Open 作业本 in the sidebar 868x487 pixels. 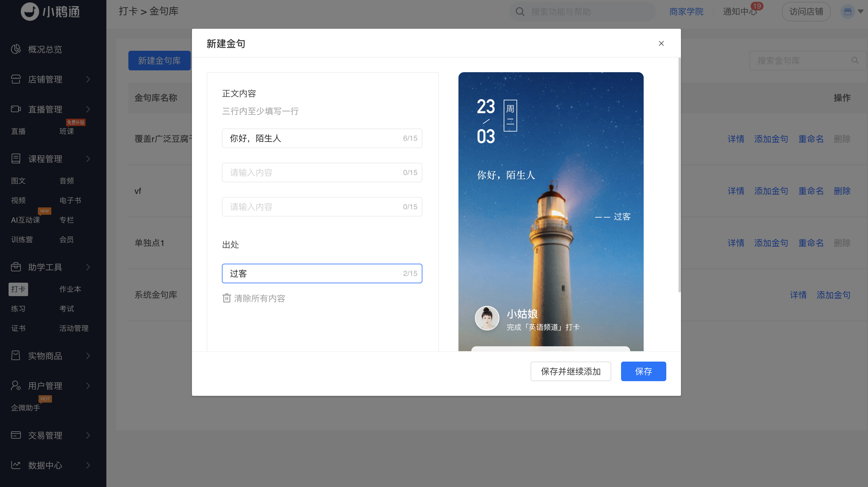tap(70, 289)
